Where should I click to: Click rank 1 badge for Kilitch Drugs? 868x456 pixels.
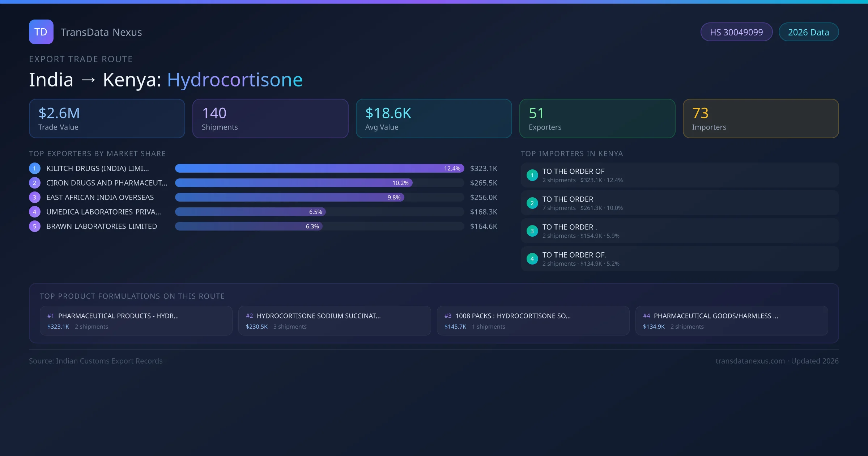pos(35,168)
